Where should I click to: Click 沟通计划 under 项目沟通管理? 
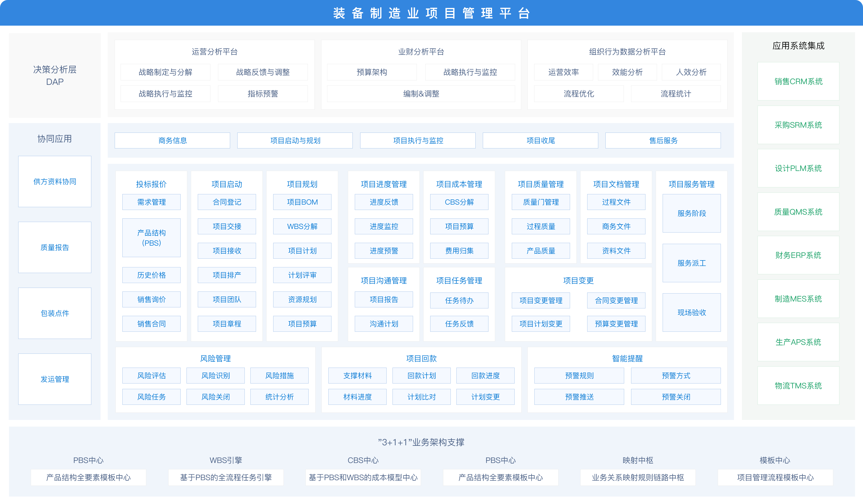pyautogui.click(x=384, y=324)
